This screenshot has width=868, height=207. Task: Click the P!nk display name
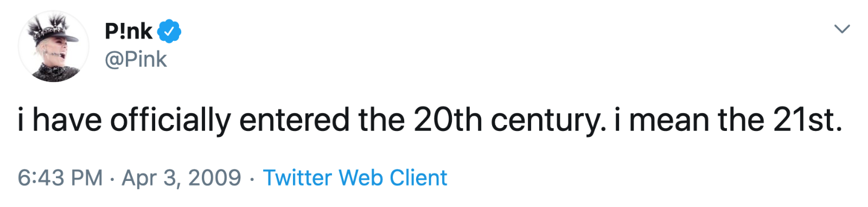click(129, 32)
